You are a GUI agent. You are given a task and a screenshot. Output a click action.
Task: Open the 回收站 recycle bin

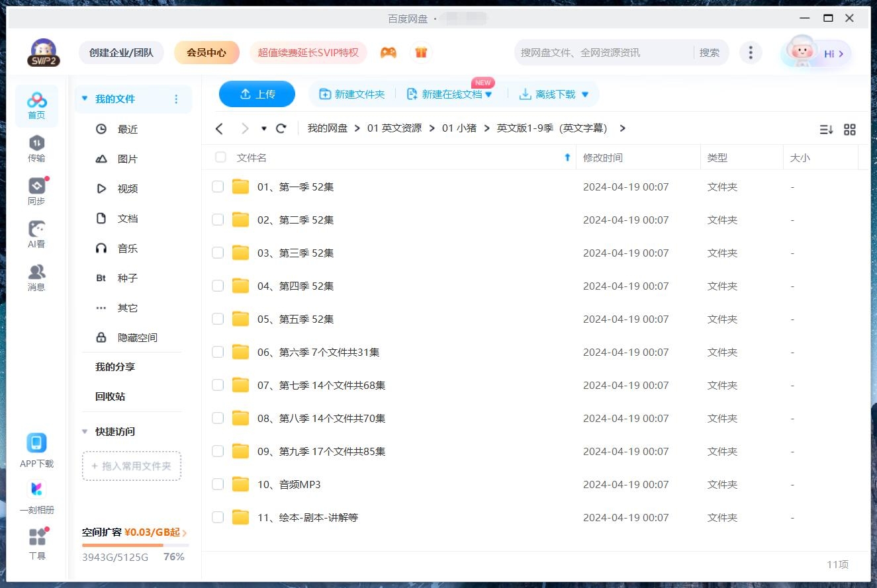pos(110,396)
